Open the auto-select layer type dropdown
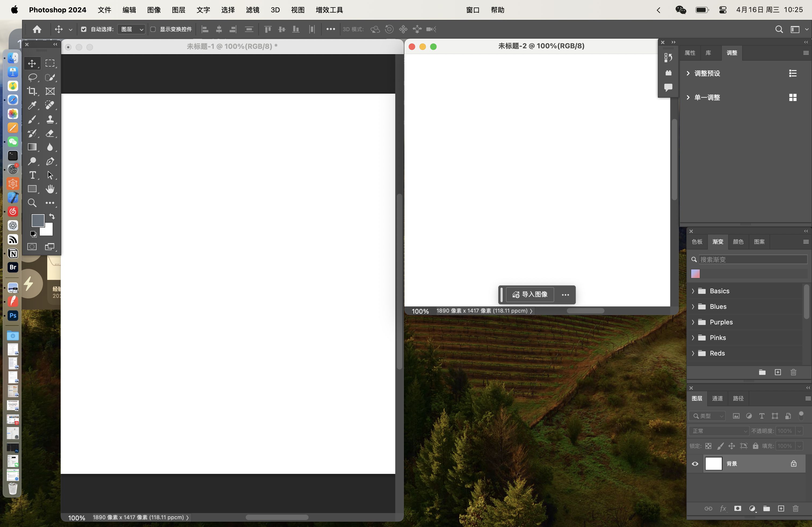 [132, 29]
